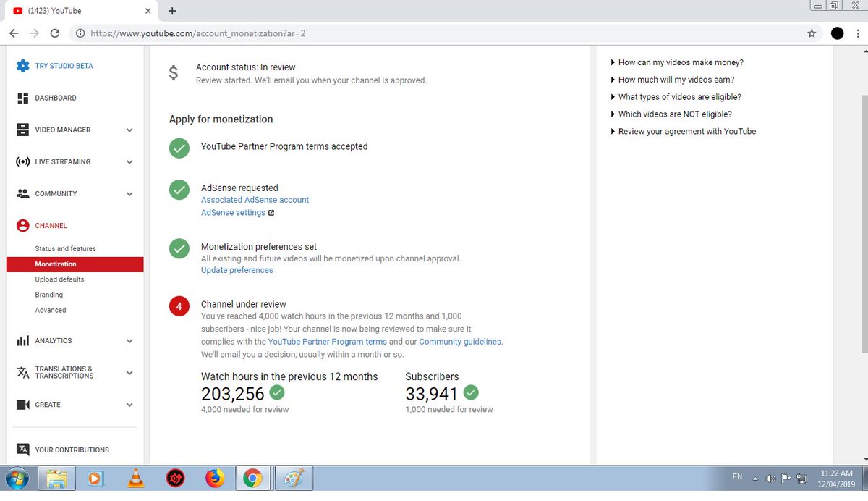Expand 'Which videos are NOT eligible?'

pyautogui.click(x=671, y=114)
